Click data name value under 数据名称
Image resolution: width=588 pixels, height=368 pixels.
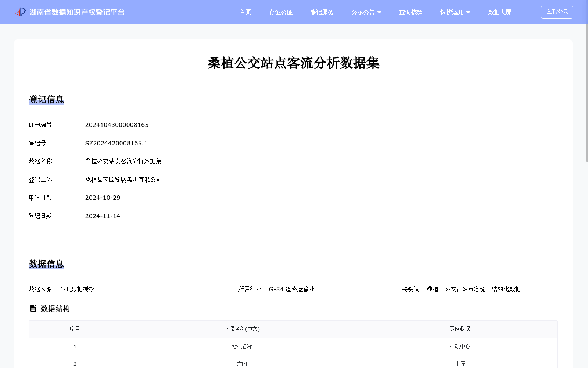point(123,161)
